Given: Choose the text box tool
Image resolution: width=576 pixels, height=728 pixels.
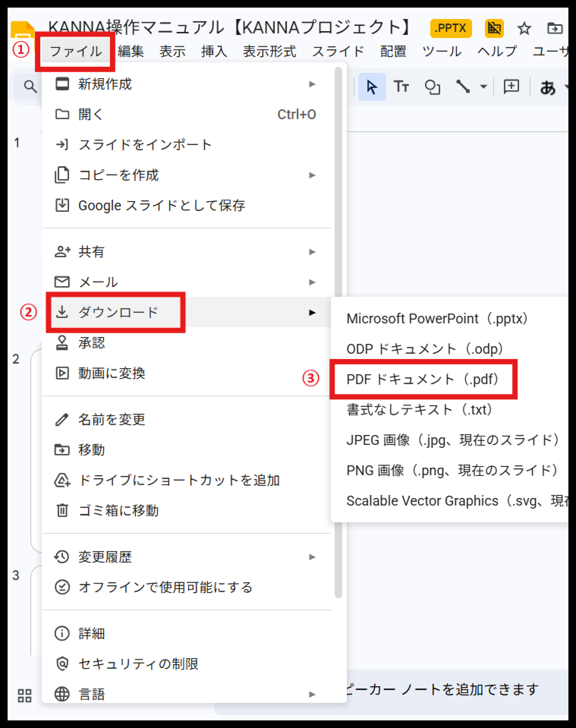Looking at the screenshot, I should point(401,87).
